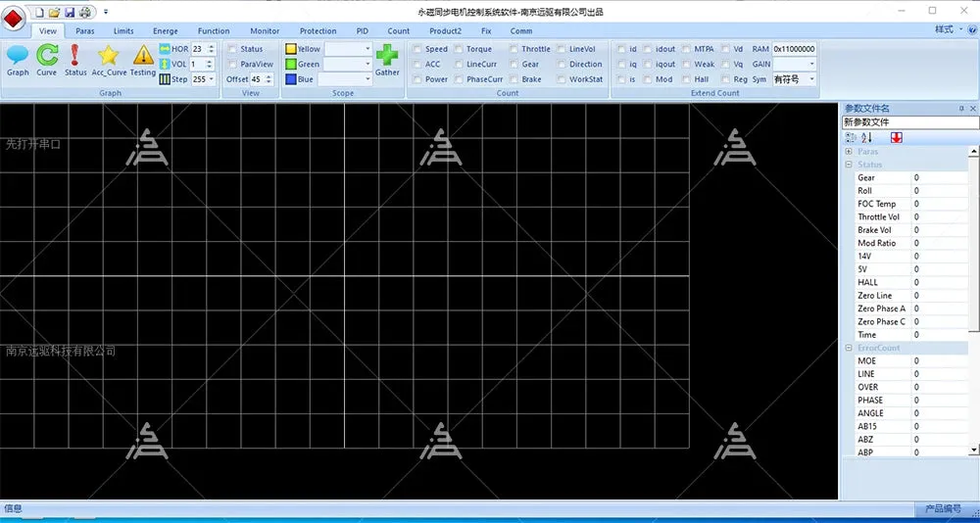Check the Hall extend count checkbox
Image resolution: width=980 pixels, height=523 pixels.
point(686,79)
